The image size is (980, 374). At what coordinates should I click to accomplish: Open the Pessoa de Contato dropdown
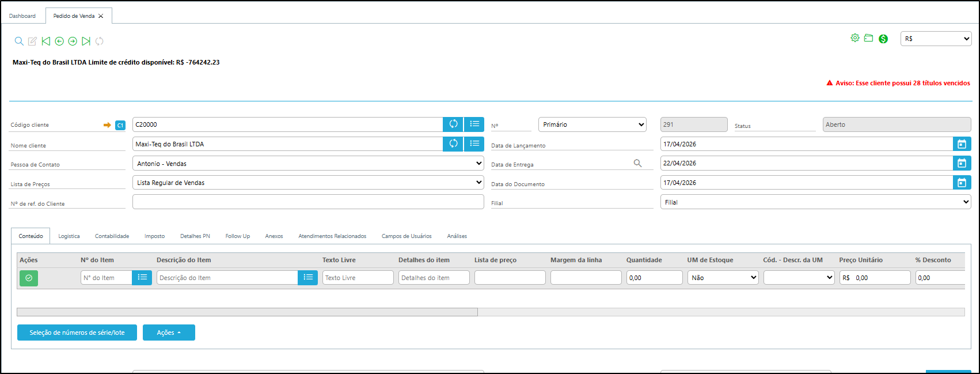(x=308, y=164)
